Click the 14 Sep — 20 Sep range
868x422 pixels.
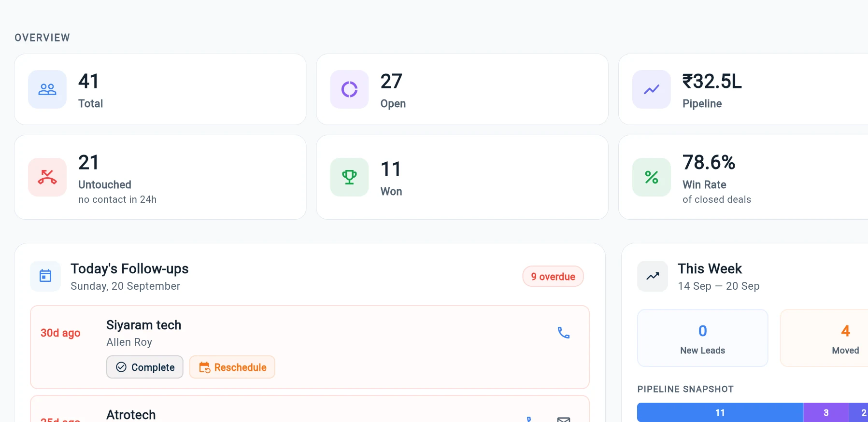click(718, 286)
